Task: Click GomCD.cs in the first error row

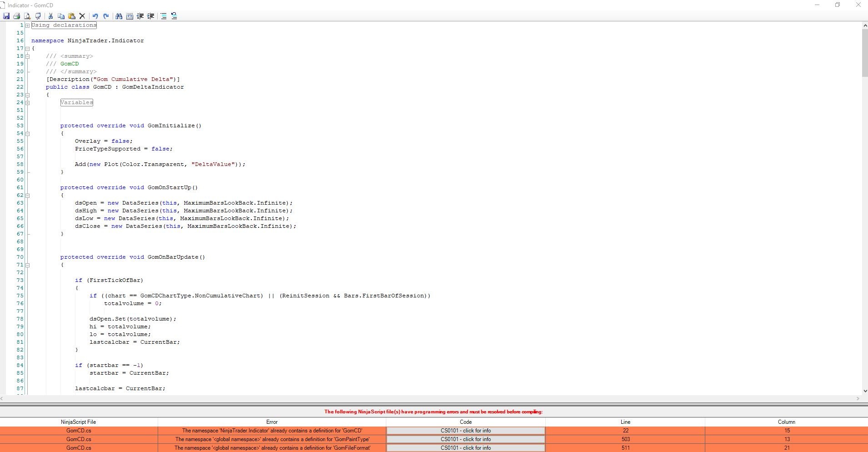Action: coord(79,431)
